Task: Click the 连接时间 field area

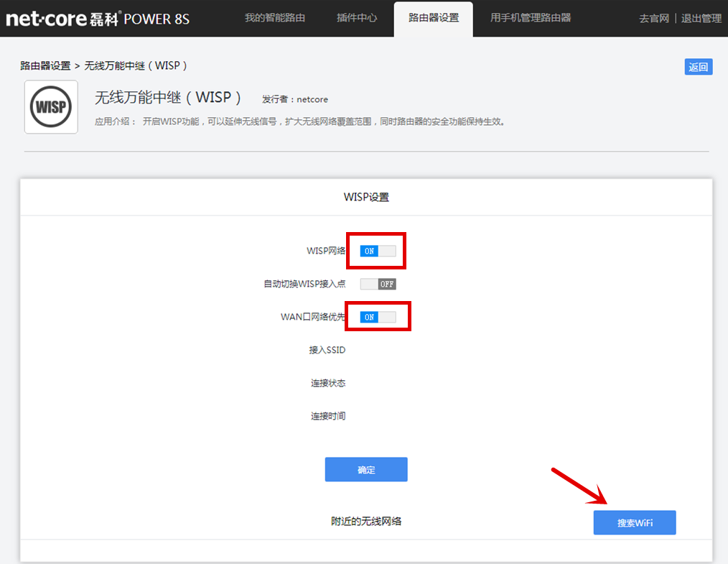Action: [x=330, y=416]
